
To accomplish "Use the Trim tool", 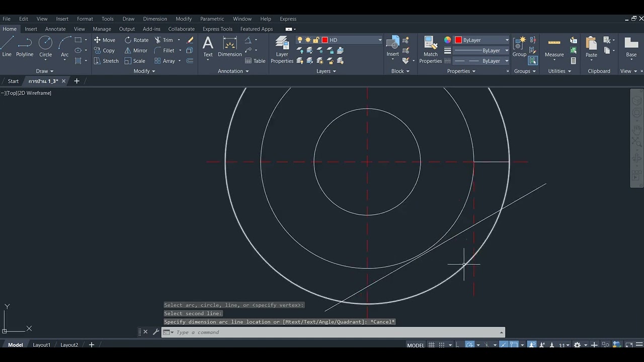I will click(164, 40).
